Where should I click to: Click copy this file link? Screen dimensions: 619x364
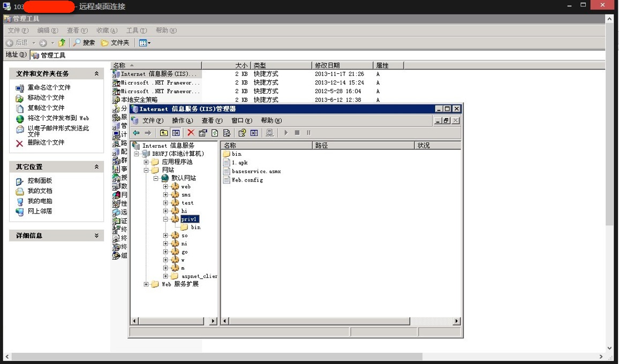pyautogui.click(x=46, y=108)
